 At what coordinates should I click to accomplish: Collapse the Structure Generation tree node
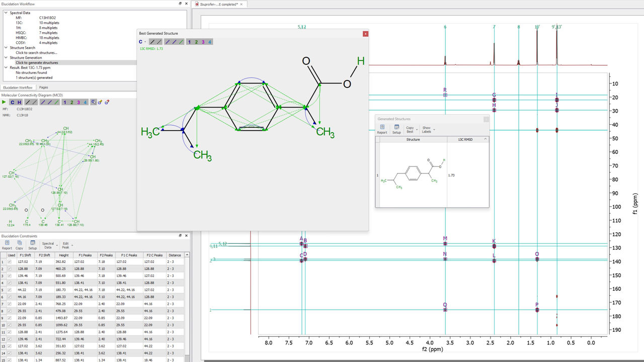pos(6,58)
